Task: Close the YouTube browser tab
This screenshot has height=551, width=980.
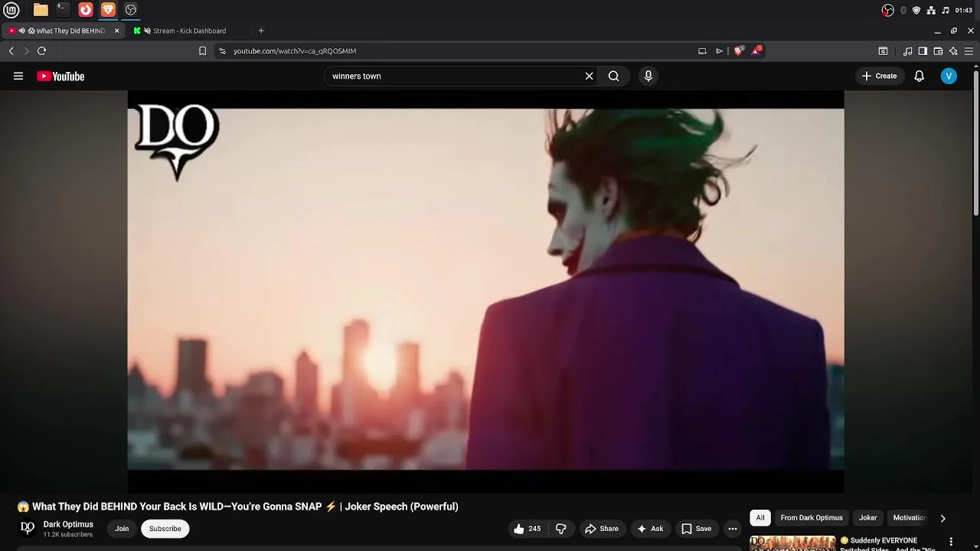Action: coord(116,31)
